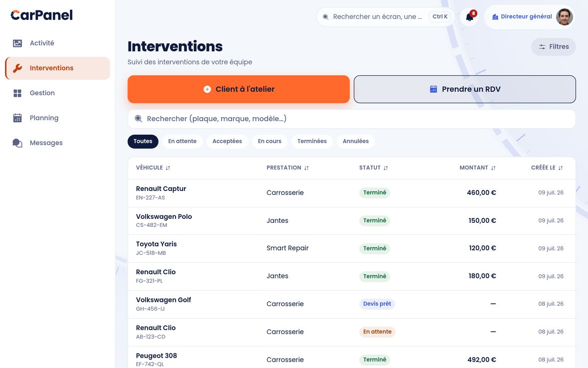The width and height of the screenshot is (588, 368).
Task: Click the plate number GH-456-IJ
Action: tap(150, 309)
